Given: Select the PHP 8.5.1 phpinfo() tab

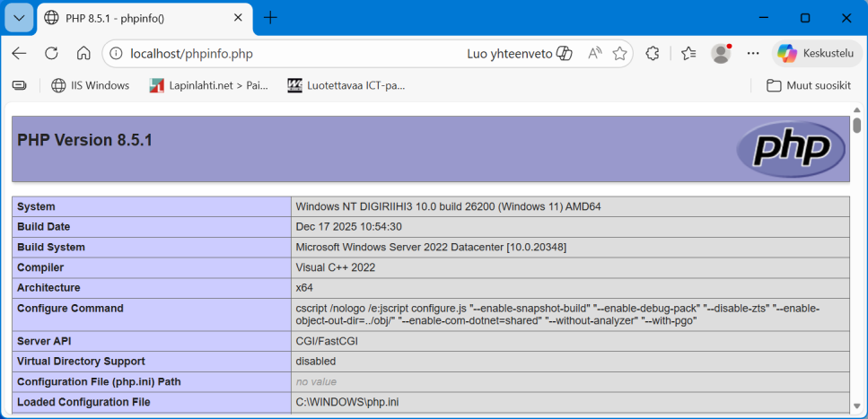Looking at the screenshot, I should click(x=145, y=18).
